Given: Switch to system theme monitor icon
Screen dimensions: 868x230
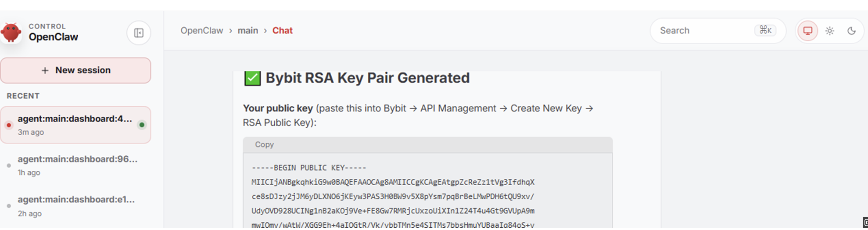Looking at the screenshot, I should click(x=807, y=31).
